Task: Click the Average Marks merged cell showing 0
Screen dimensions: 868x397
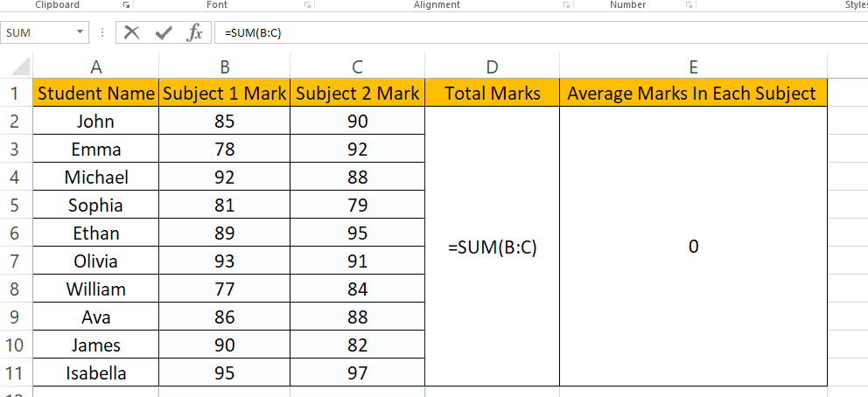Action: tap(693, 247)
